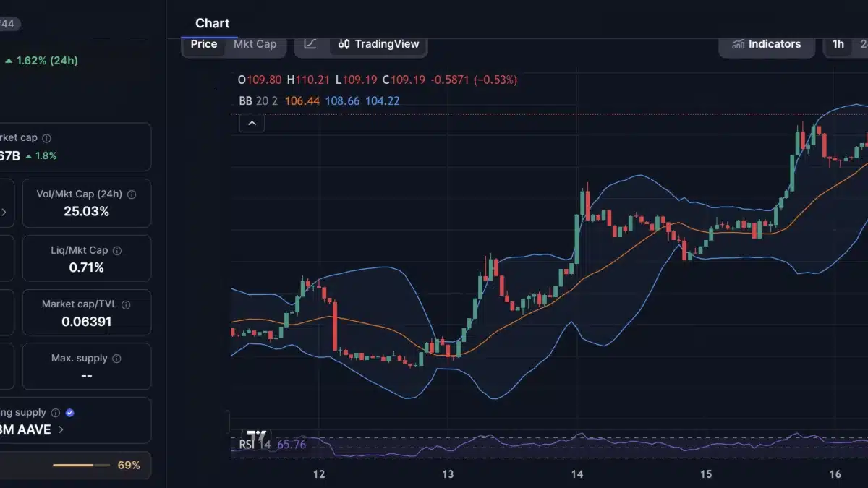The image size is (868, 488).
Task: Select the line chart style icon
Action: pyautogui.click(x=310, y=44)
